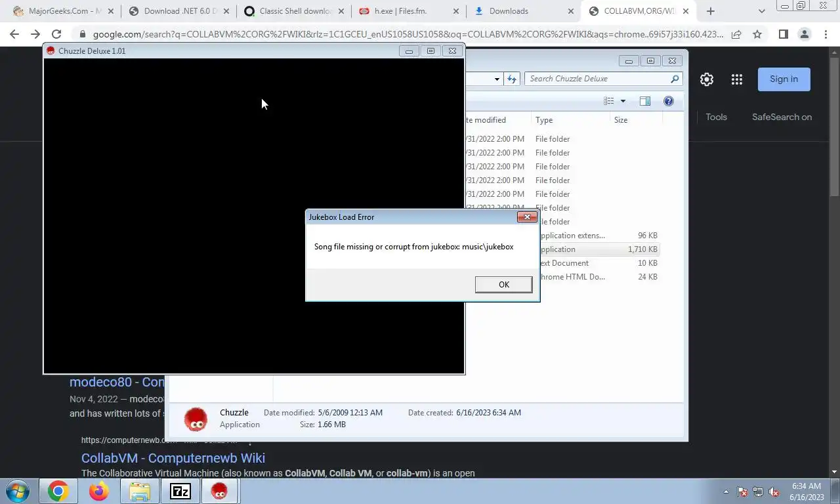
Task: Show hidden system tray icons
Action: tap(726, 492)
